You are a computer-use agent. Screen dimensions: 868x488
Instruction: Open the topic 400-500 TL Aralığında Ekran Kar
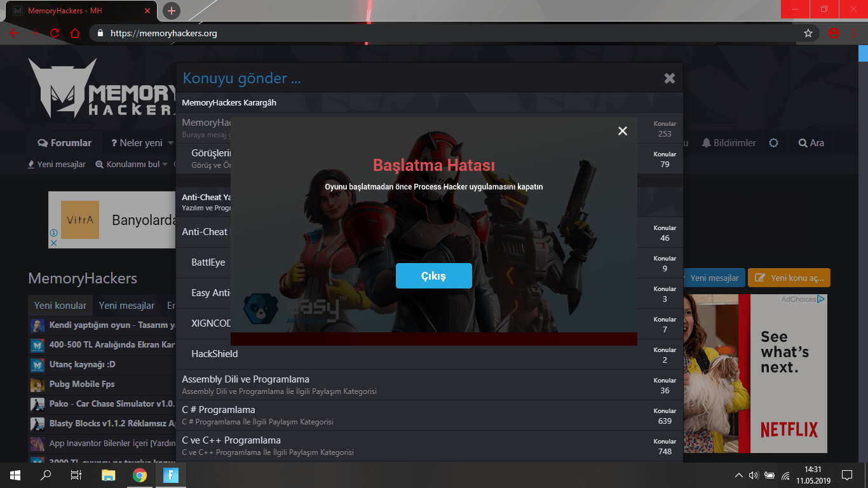(112, 345)
